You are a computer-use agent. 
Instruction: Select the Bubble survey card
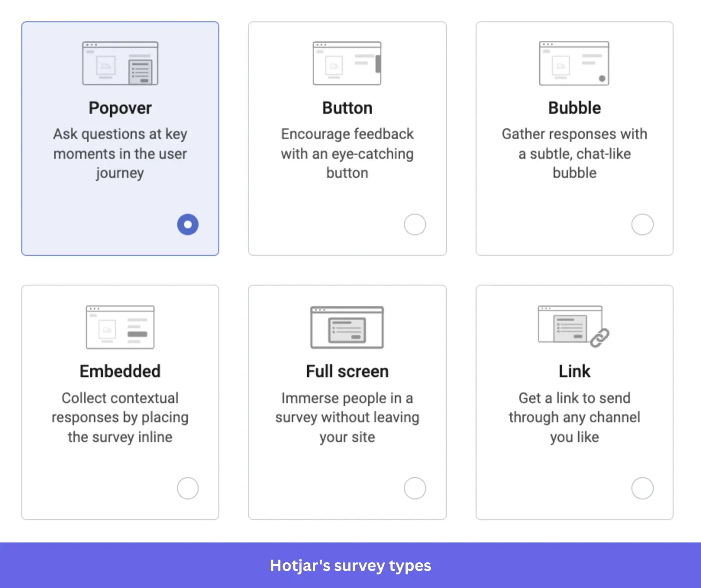click(x=574, y=138)
